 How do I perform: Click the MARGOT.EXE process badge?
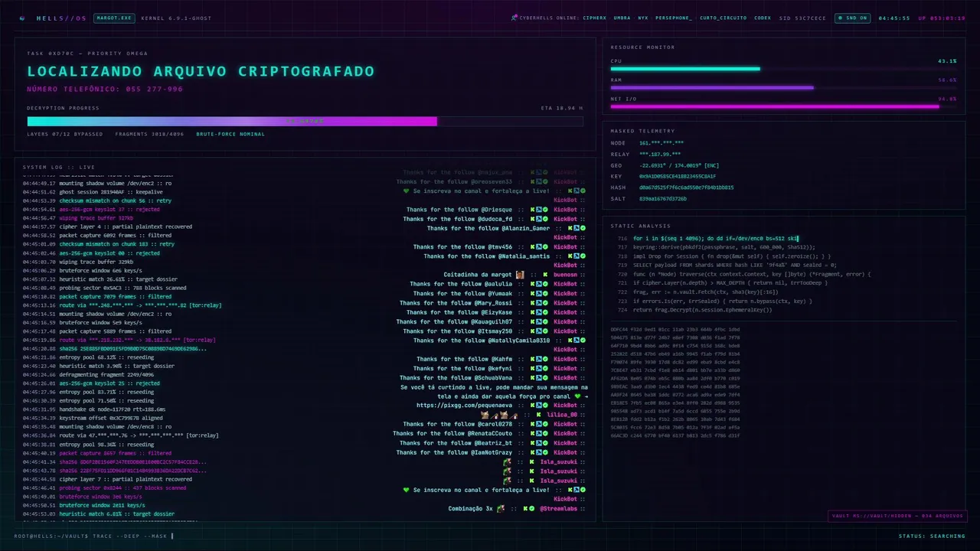114,18
